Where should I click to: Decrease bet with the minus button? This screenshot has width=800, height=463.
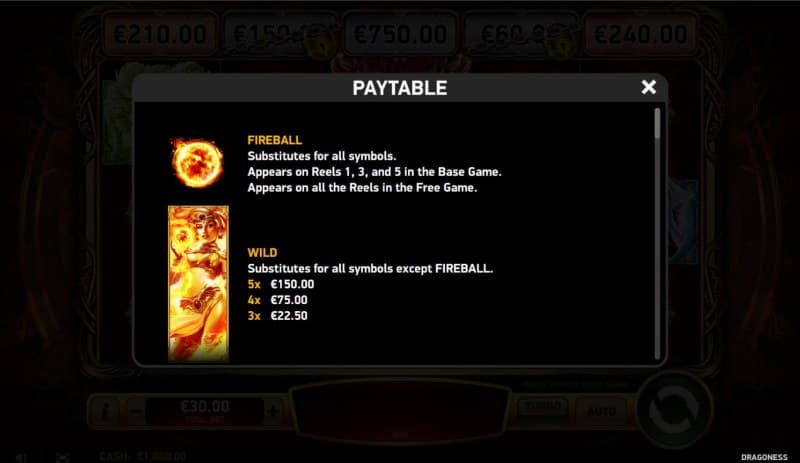click(x=135, y=410)
